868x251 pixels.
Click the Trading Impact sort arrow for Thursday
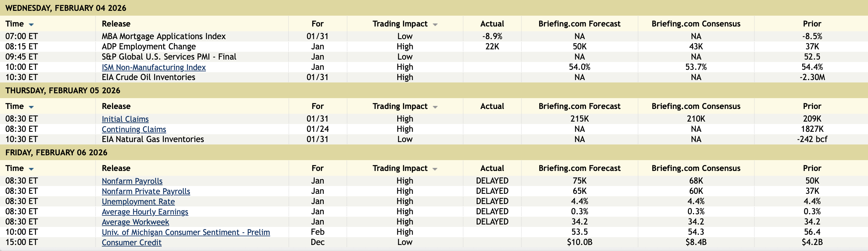tap(435, 107)
